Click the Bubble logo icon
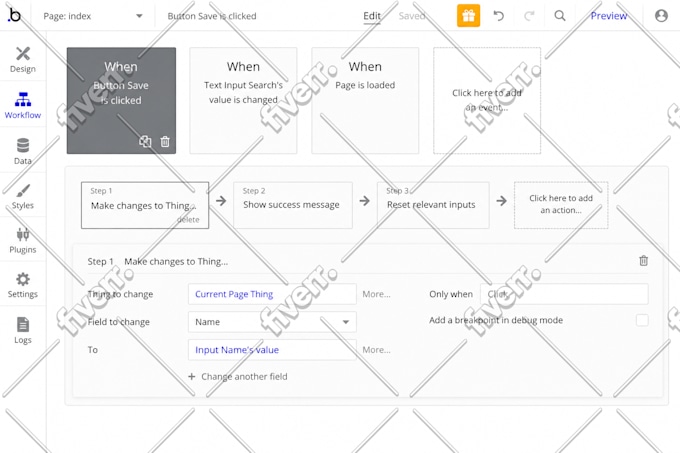 point(14,16)
